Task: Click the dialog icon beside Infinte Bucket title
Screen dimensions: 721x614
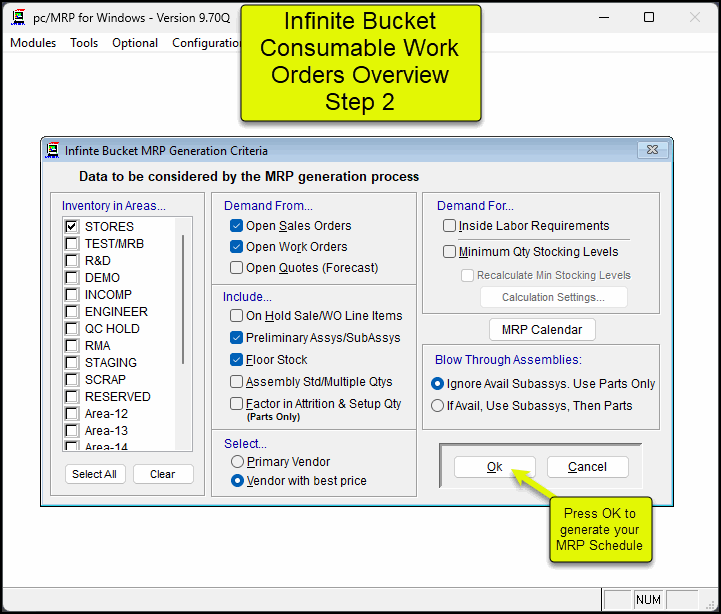Action: click(x=52, y=150)
